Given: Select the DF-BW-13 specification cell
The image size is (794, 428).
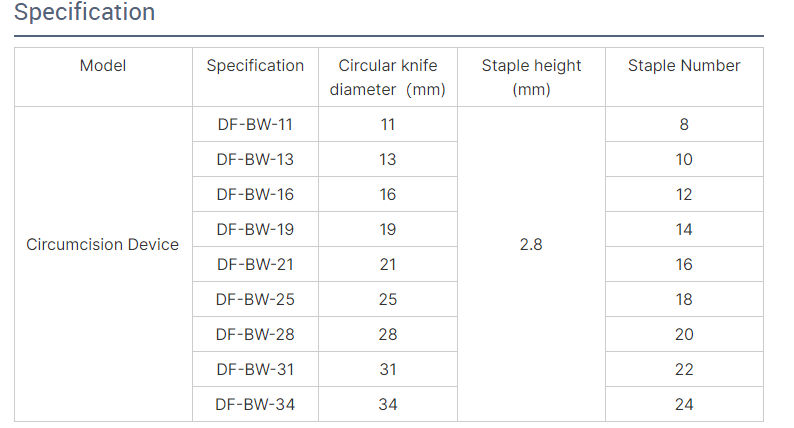Looking at the screenshot, I should click(255, 160).
